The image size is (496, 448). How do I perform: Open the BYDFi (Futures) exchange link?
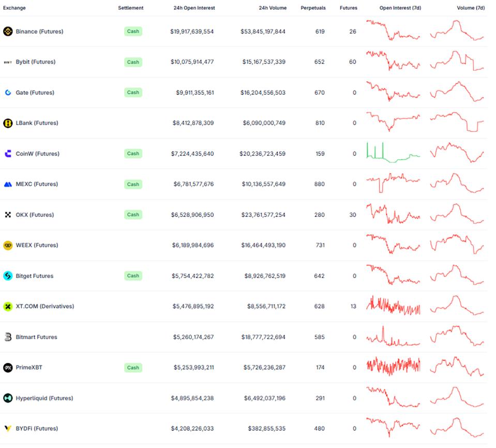point(37,429)
